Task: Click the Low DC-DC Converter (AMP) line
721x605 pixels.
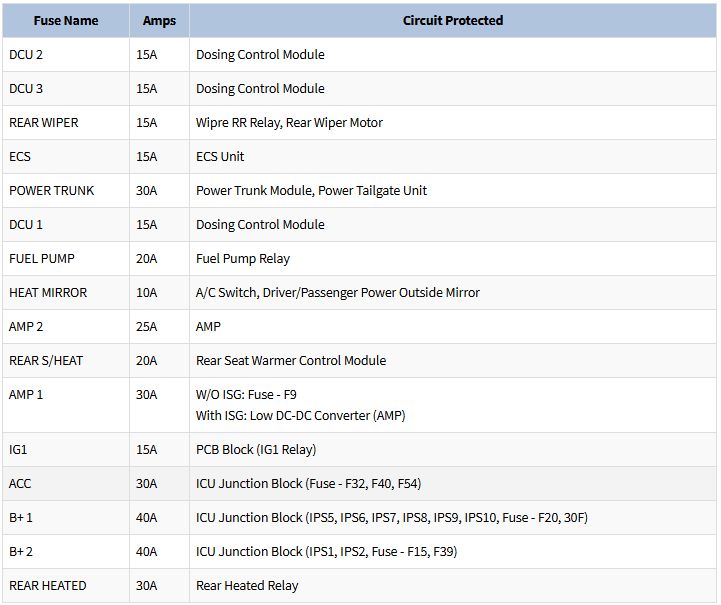Action: [x=300, y=415]
